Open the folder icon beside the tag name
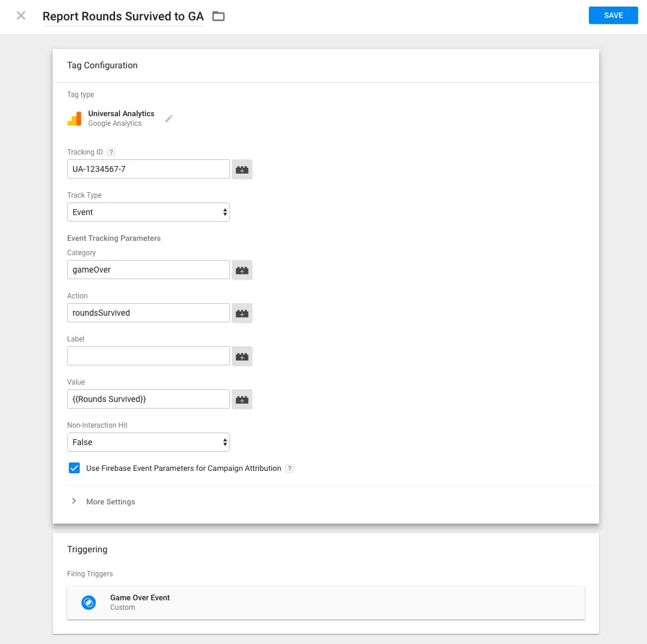The height and width of the screenshot is (644, 647). [218, 16]
